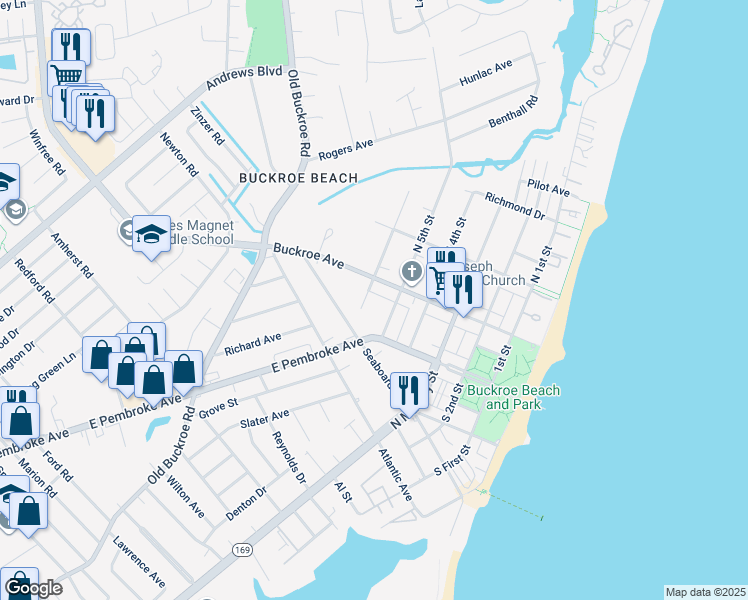This screenshot has width=748, height=600.
Task: Select the Amherst Rd street label
Action: click(72, 256)
